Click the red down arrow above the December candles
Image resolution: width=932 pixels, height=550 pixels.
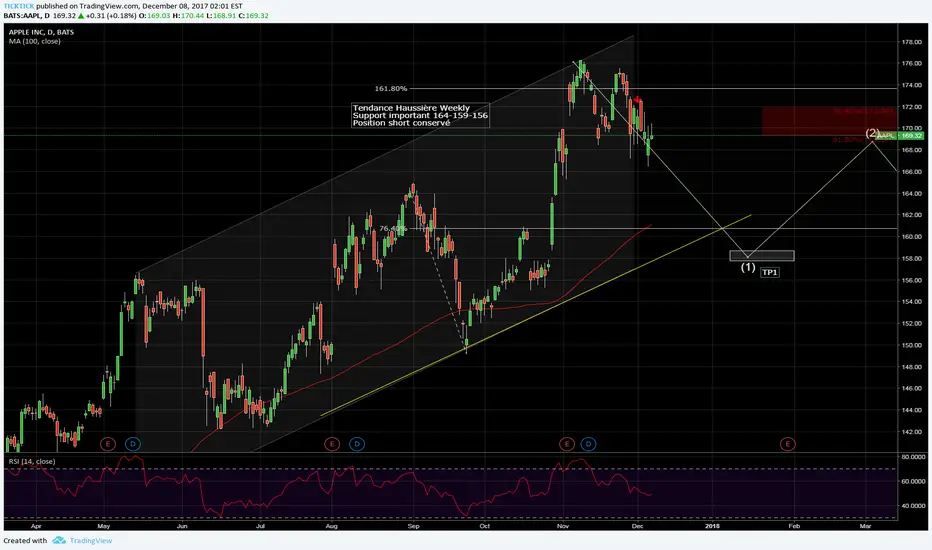[x=637, y=99]
